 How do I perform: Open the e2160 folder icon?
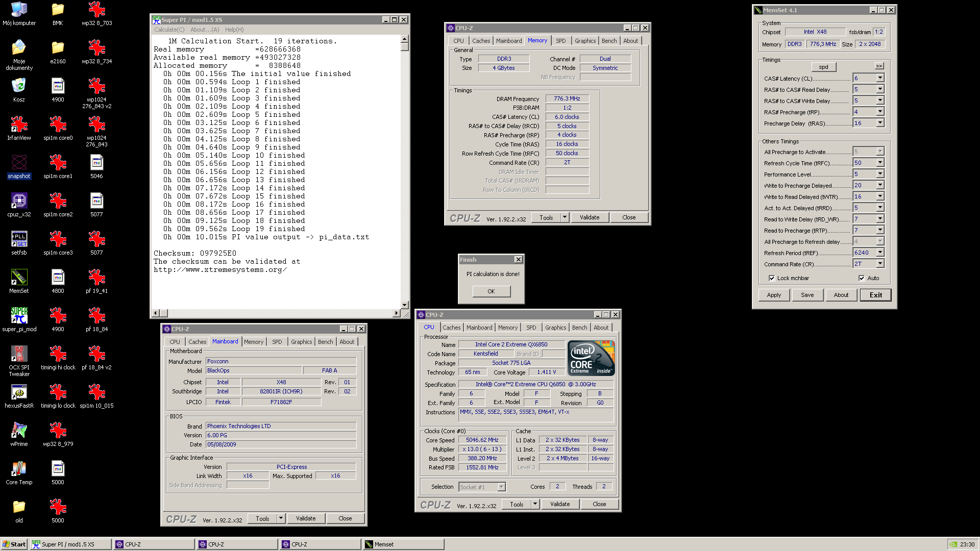58,52
